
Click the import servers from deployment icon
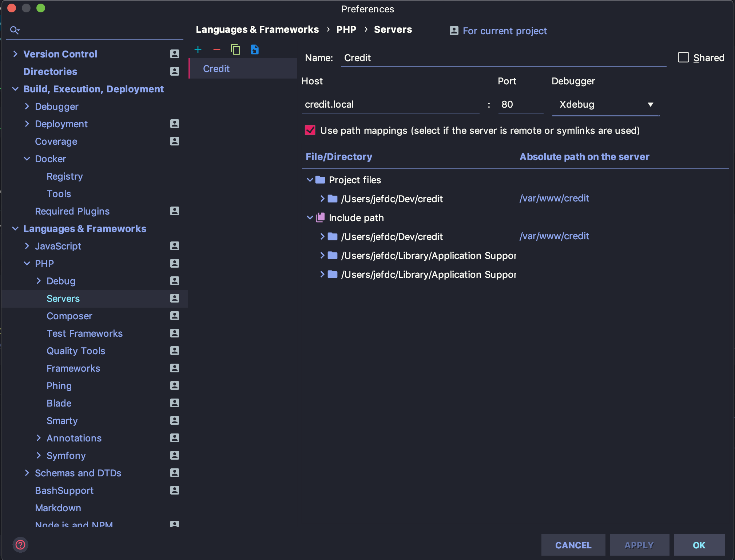[x=255, y=49]
